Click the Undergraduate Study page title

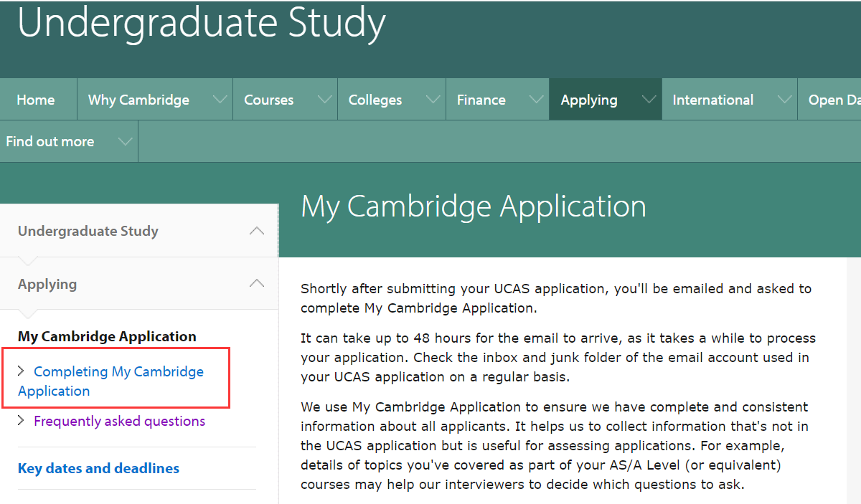pyautogui.click(x=202, y=23)
